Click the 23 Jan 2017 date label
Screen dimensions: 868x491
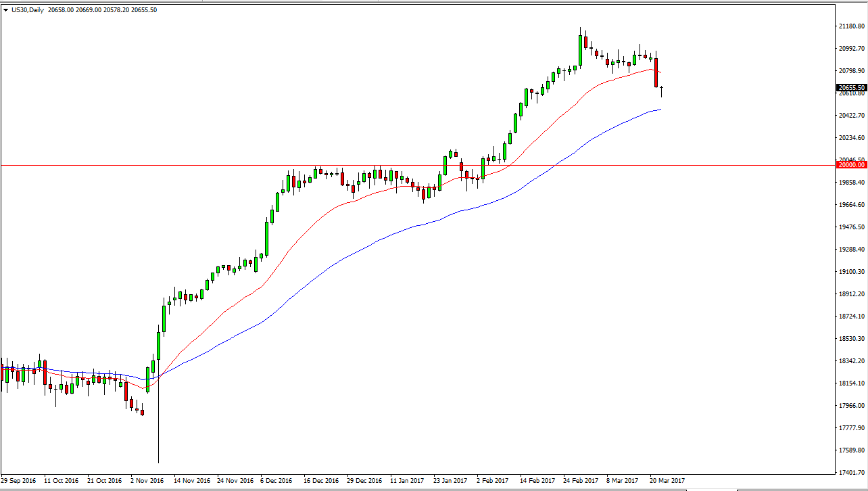450,481
